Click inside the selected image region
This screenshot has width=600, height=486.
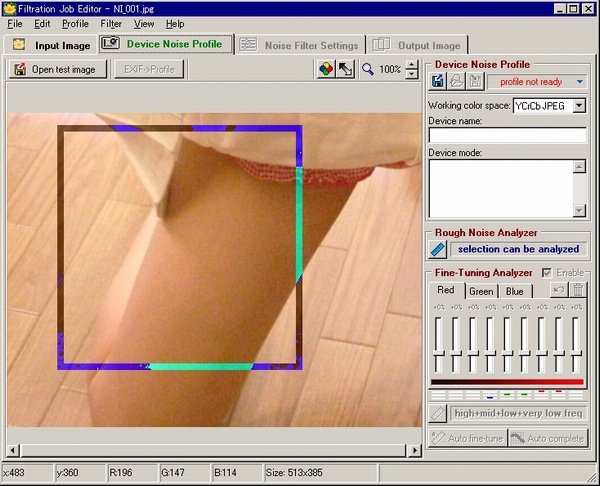pyautogui.click(x=180, y=247)
